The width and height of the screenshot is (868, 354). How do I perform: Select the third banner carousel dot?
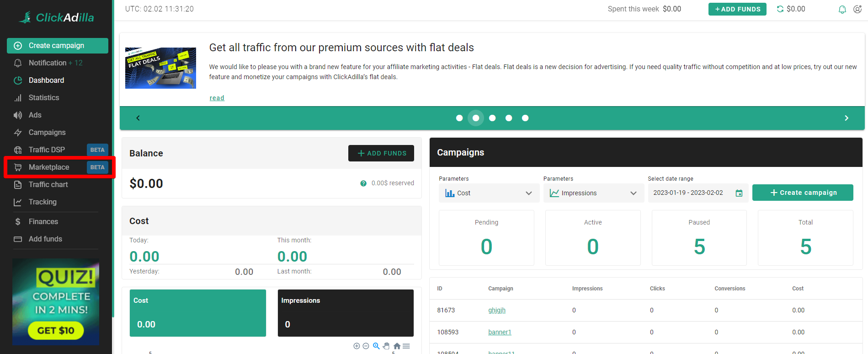pos(492,118)
